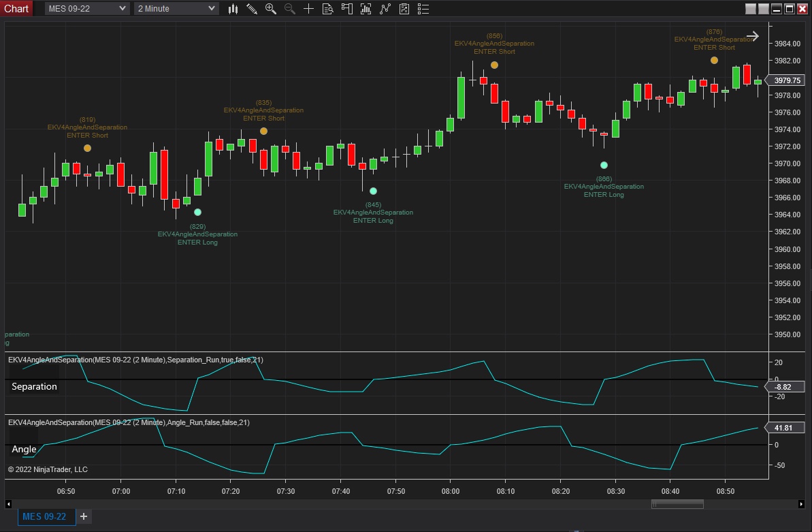Add a new tab with plus button

[83, 516]
